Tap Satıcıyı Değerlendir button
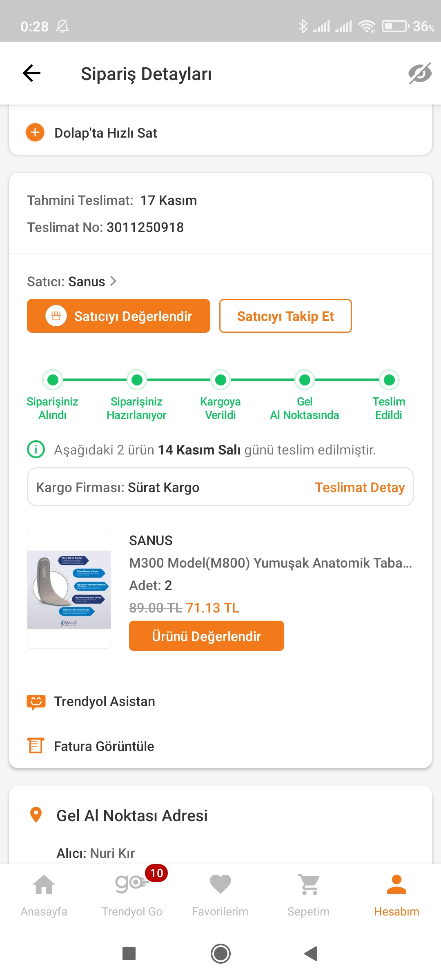Screen dimensions: 441x980 coord(118,316)
